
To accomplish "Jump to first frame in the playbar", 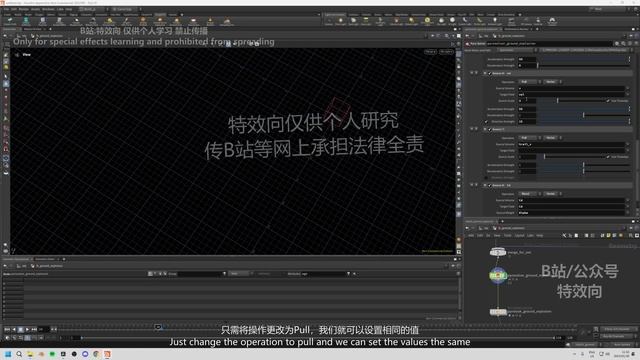I will click(7, 329).
